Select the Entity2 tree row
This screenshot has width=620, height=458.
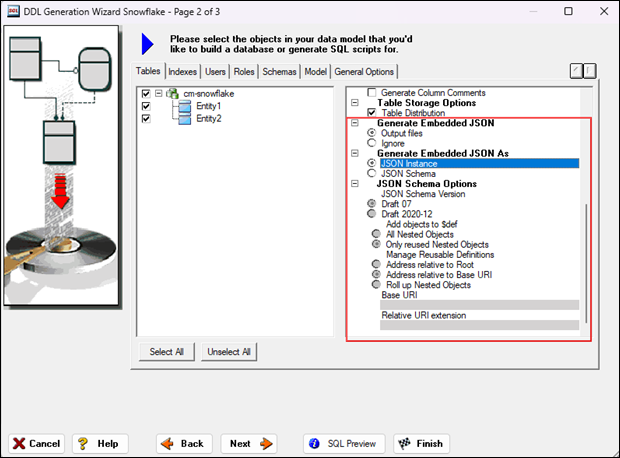(x=208, y=119)
